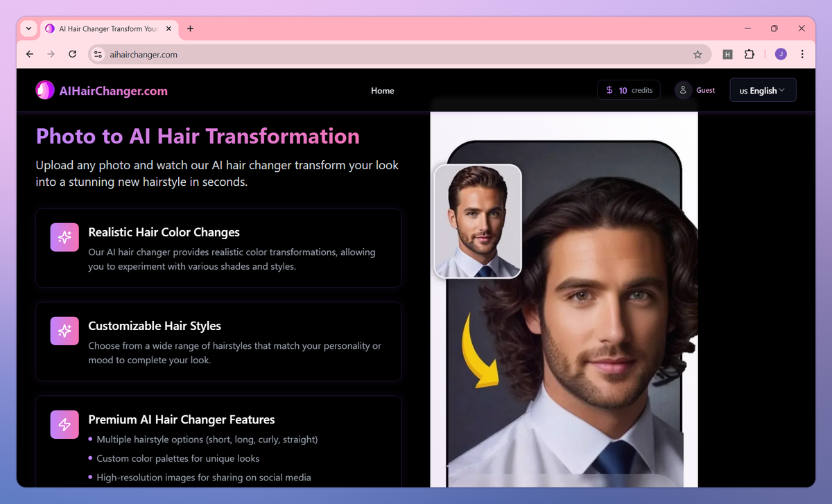The width and height of the screenshot is (832, 504).
Task: Click the sparkle icon beside Realistic Hair Color Changes
Action: coord(64,237)
